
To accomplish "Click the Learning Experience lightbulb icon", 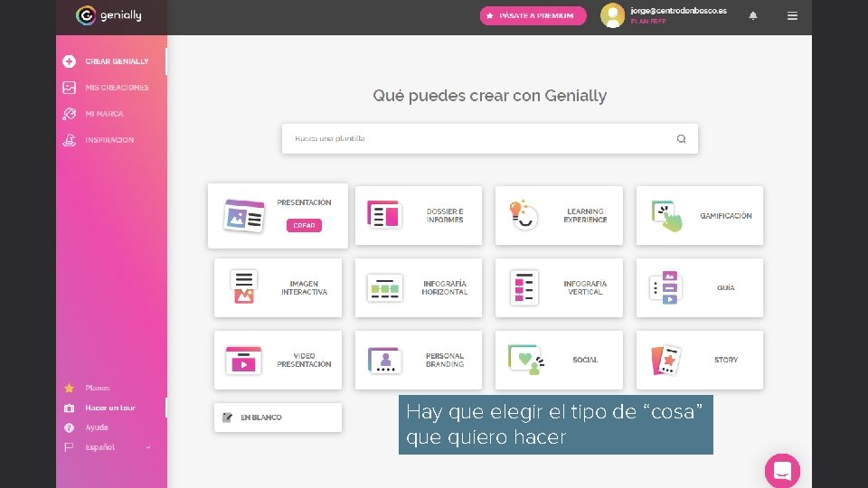I will (x=524, y=215).
